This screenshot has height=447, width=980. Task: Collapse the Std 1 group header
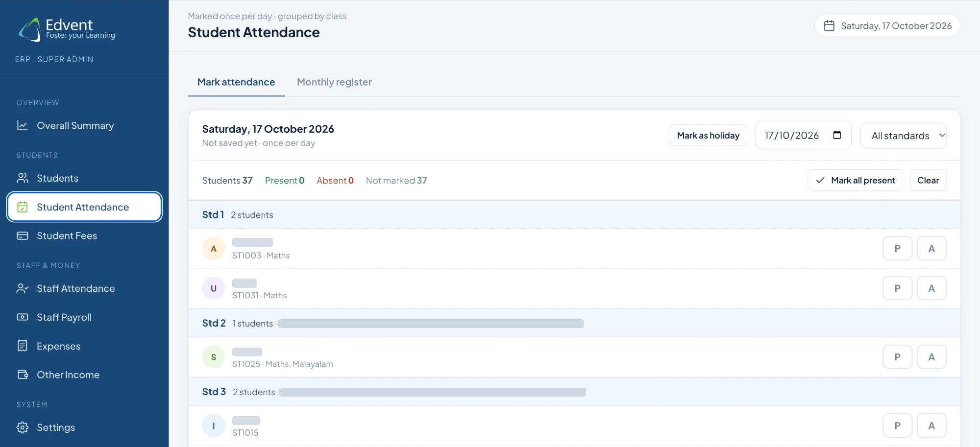[574, 214]
